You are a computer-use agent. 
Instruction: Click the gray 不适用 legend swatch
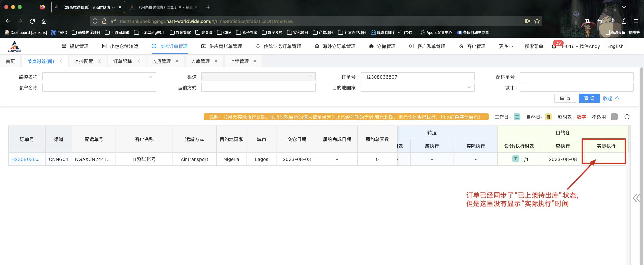(x=614, y=117)
